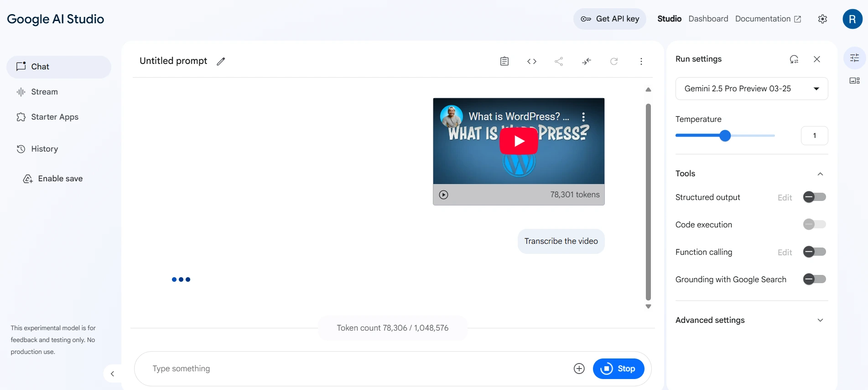Expand the Advanced settings section

click(x=820, y=320)
